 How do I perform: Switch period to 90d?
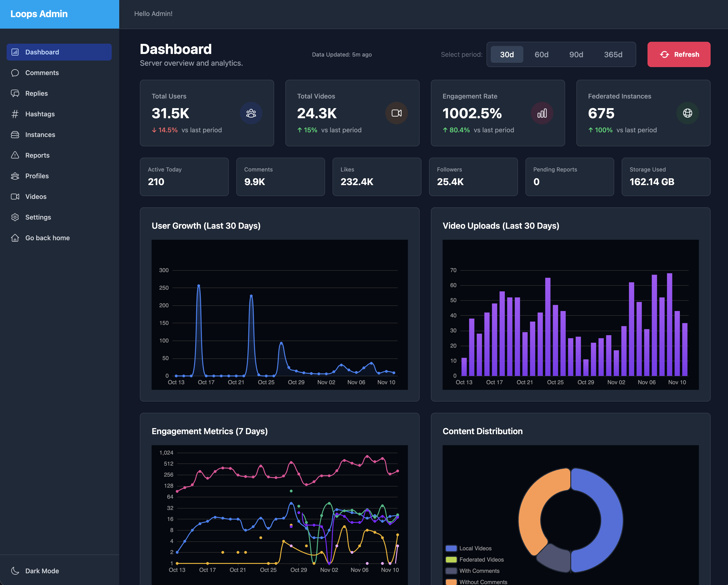[576, 54]
